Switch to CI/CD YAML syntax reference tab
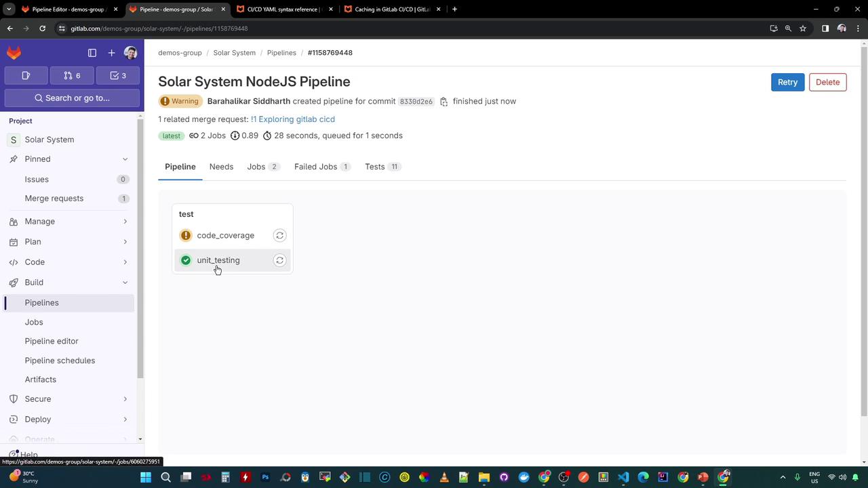 point(284,9)
